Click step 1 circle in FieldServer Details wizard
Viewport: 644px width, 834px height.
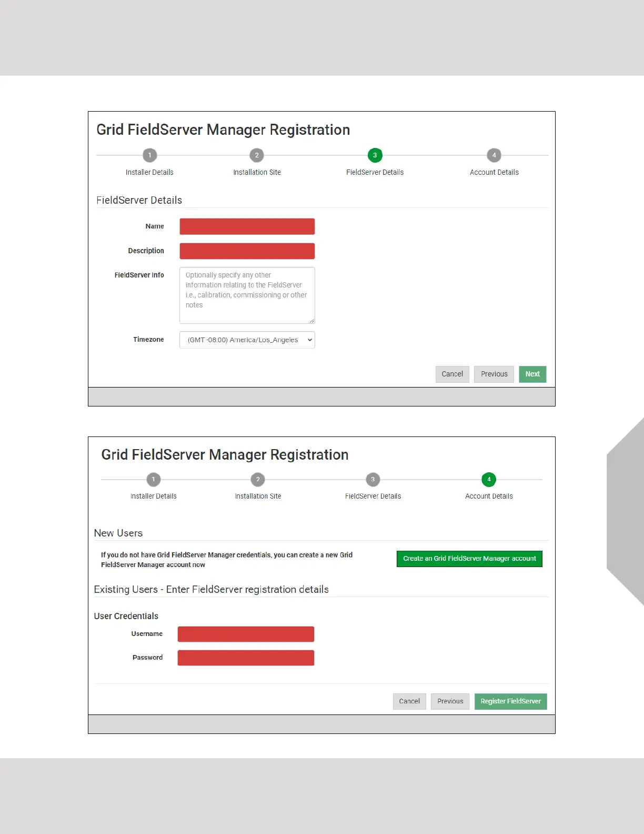(x=149, y=155)
